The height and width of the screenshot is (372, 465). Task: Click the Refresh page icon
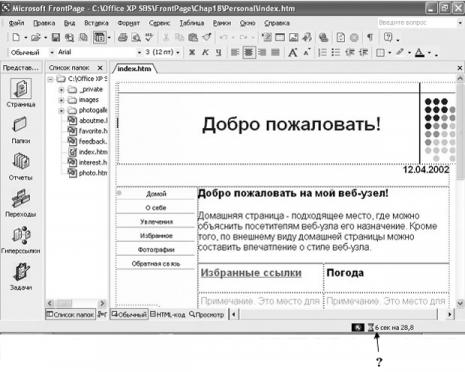pos(341,37)
